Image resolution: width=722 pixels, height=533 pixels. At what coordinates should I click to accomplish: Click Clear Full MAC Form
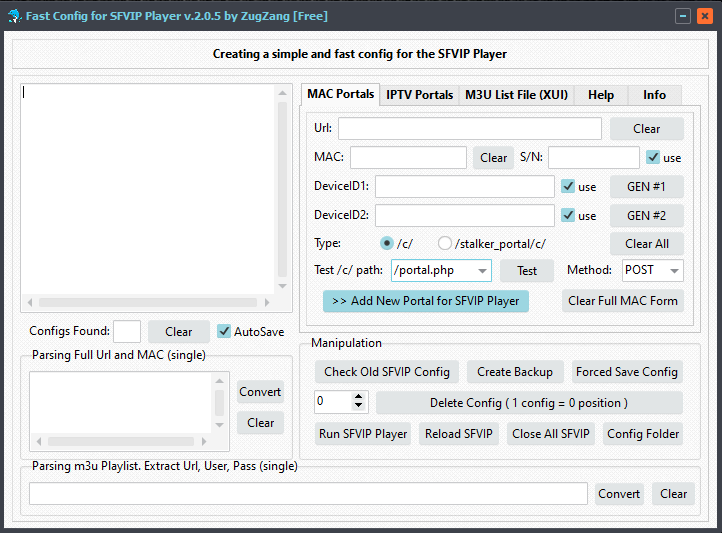point(623,301)
